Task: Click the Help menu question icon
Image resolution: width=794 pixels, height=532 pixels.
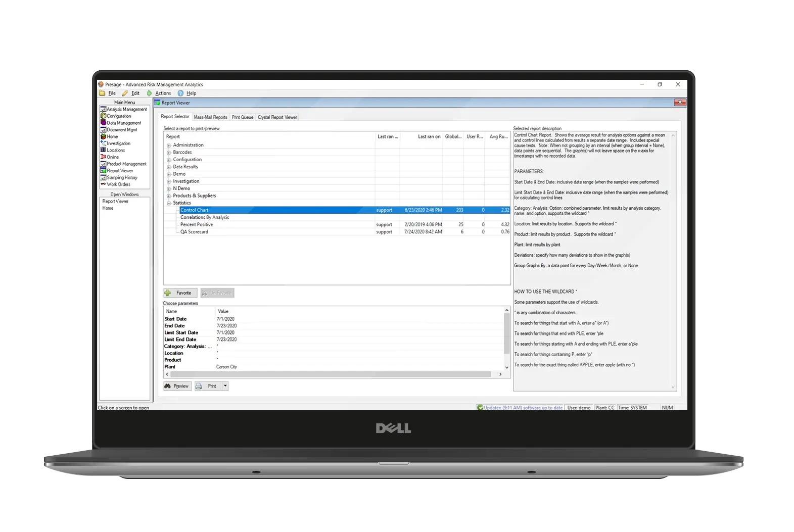Action: pos(180,93)
